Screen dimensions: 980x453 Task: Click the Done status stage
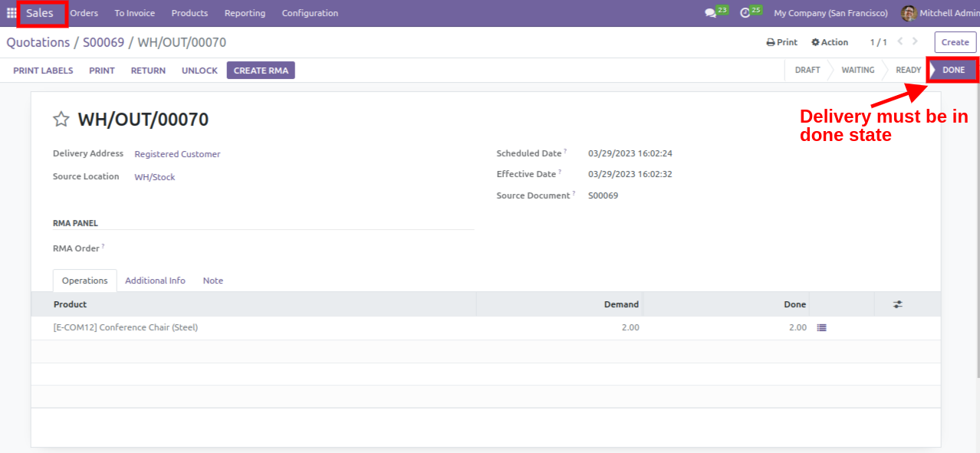[953, 70]
